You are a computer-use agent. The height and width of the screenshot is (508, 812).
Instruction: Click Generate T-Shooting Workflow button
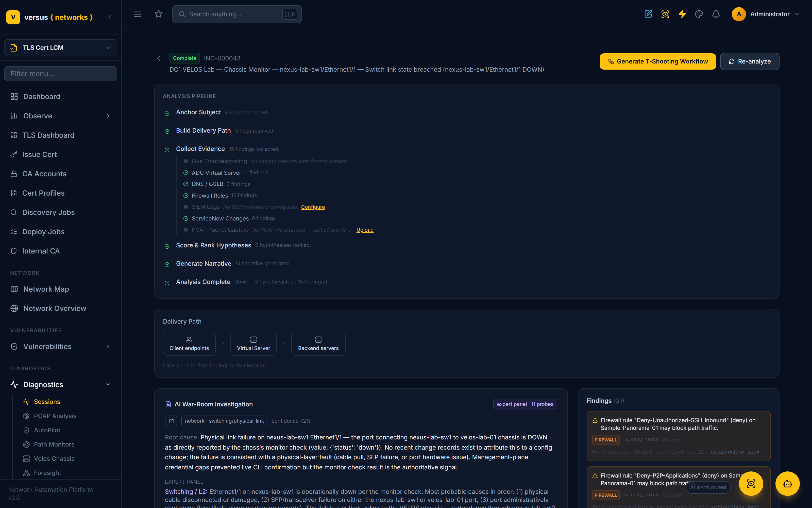pos(658,61)
